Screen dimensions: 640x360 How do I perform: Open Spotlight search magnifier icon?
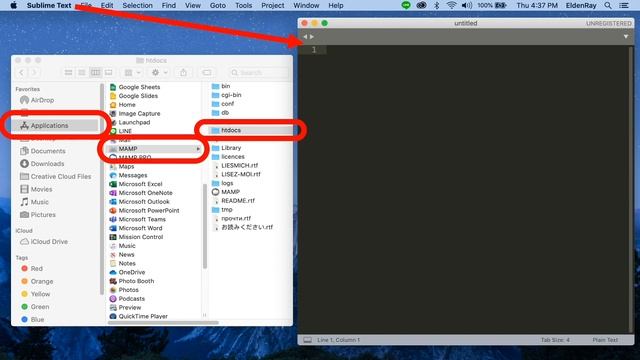[608, 5]
